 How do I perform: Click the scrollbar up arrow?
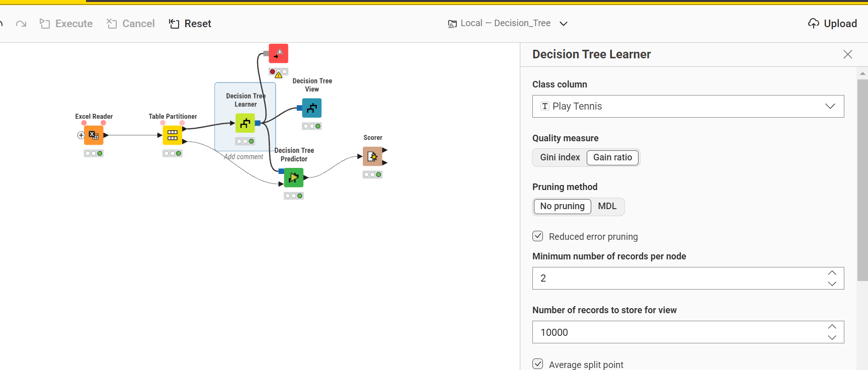point(862,73)
